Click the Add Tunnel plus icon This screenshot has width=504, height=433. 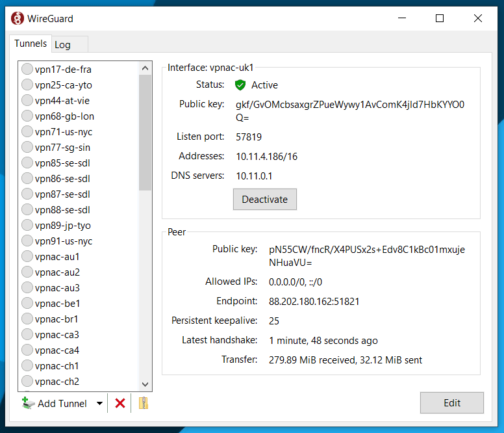(28, 403)
